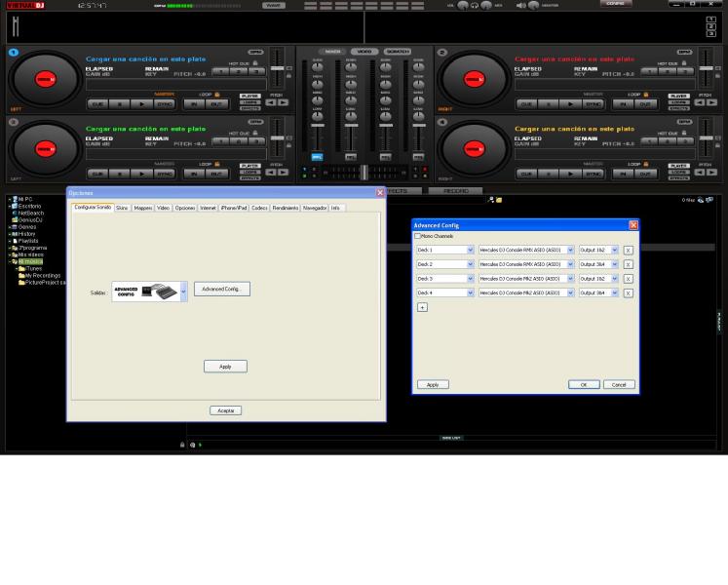Hit the CUE button on deck 2
The width and height of the screenshot is (728, 585).
[x=526, y=104]
